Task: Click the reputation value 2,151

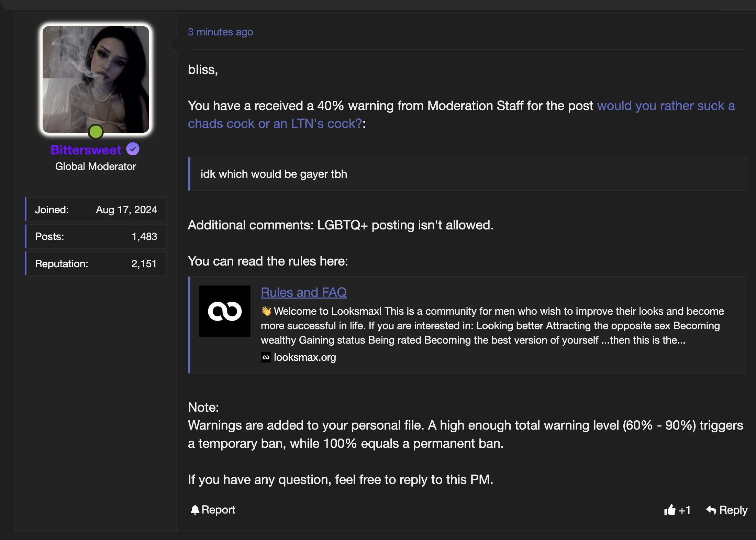Action: (144, 264)
